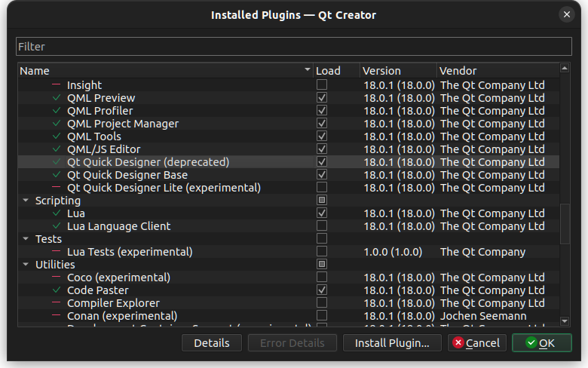The image size is (588, 368).
Task: Click the red dash icon beside Compiler Explorer
Action: point(57,302)
